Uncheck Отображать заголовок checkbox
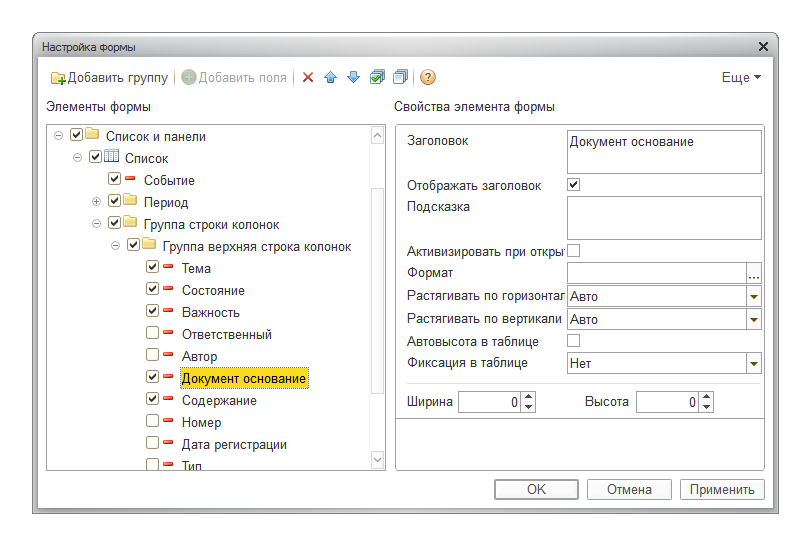This screenshot has height=546, width=811. (574, 185)
